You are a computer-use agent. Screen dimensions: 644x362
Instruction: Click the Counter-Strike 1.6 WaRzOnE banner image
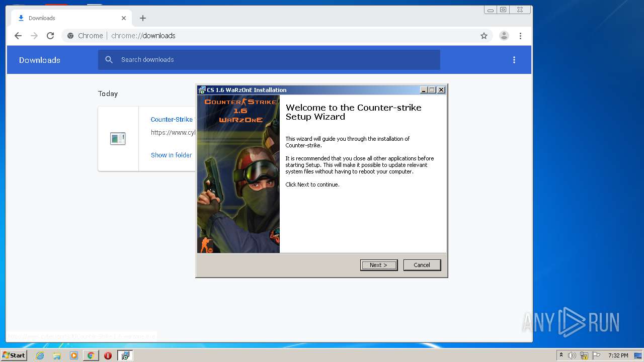pyautogui.click(x=238, y=174)
